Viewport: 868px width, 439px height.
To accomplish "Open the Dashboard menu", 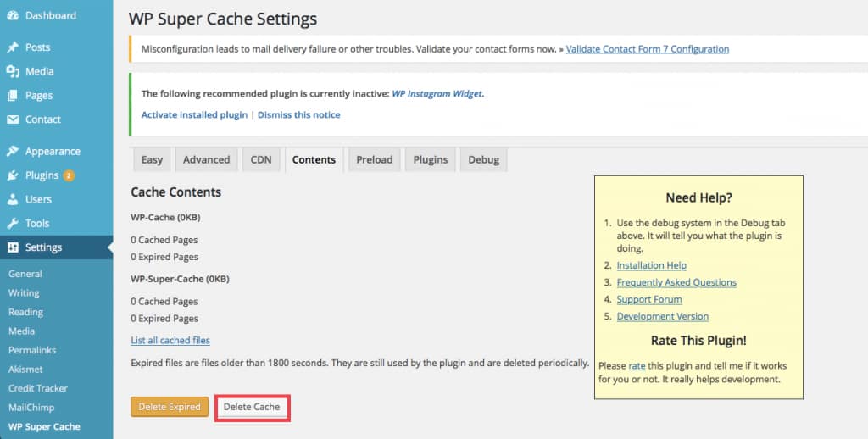I will click(x=51, y=15).
